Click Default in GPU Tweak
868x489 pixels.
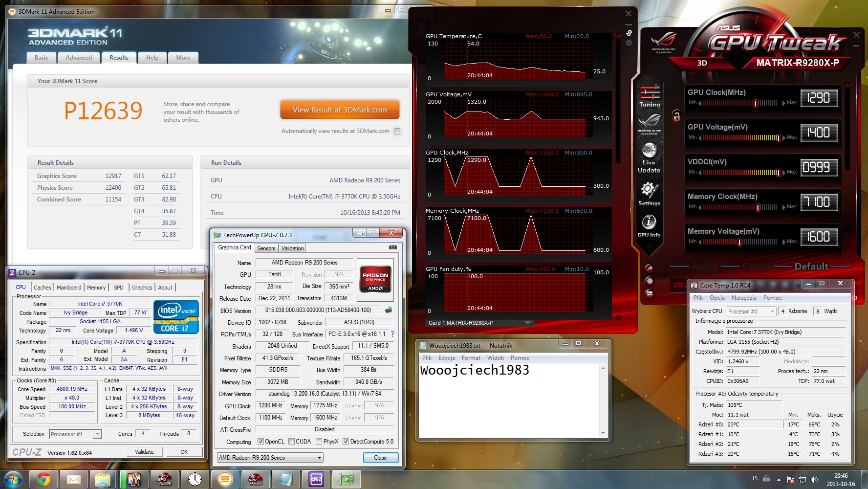coord(811,267)
